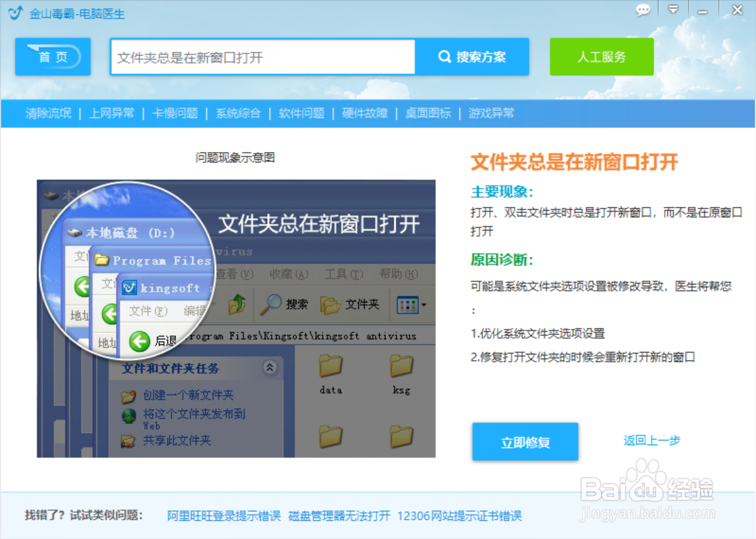Screen dimensions: 756x539
Task: Open 12306网站提示证书错误 link
Action: [459, 516]
